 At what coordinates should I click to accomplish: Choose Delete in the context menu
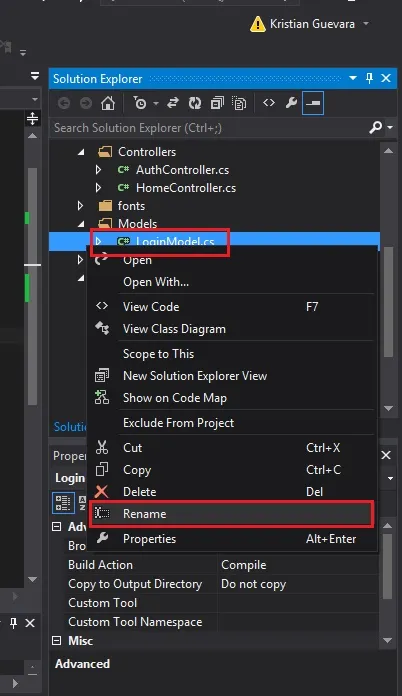232,492
